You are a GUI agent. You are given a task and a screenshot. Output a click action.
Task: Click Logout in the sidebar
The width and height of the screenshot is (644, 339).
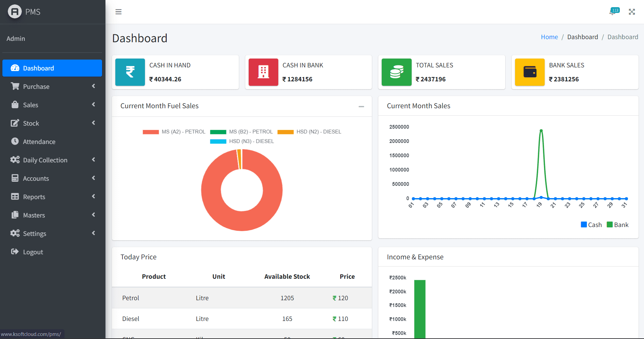[x=33, y=252]
